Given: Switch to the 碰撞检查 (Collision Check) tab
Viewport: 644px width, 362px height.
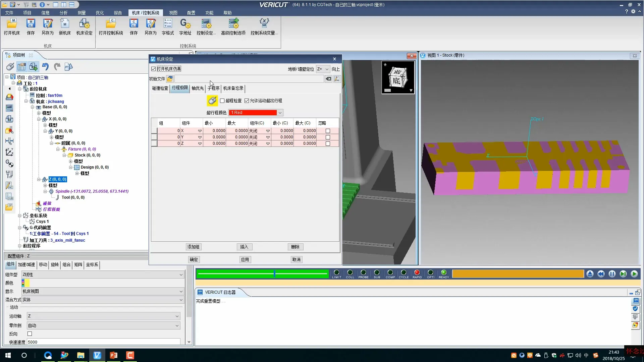Looking at the screenshot, I should 160,88.
